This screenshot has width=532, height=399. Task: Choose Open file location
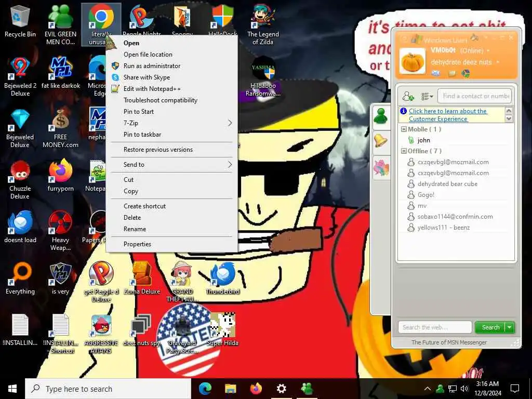pos(148,55)
